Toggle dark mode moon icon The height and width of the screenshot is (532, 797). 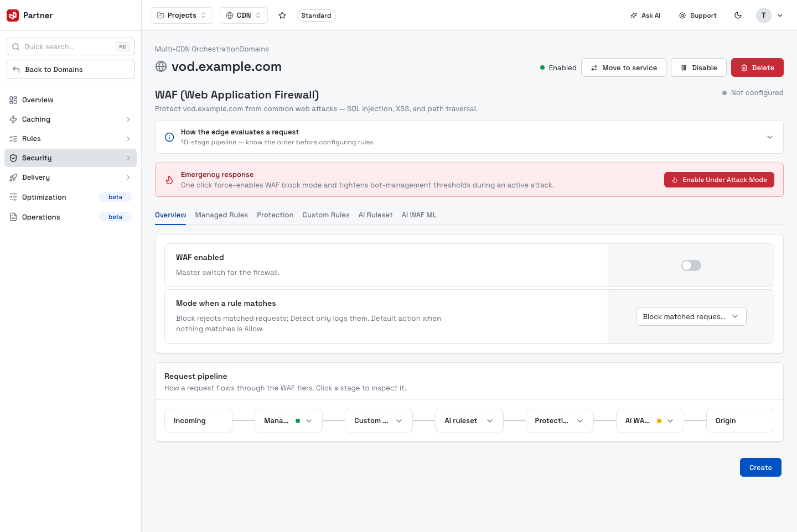point(738,15)
